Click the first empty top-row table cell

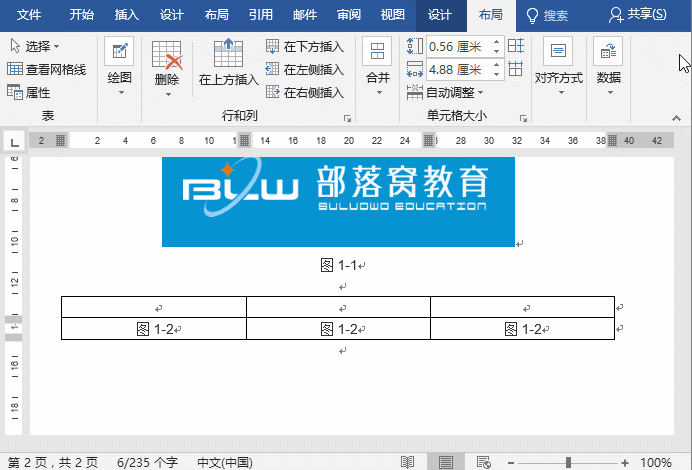coord(154,307)
